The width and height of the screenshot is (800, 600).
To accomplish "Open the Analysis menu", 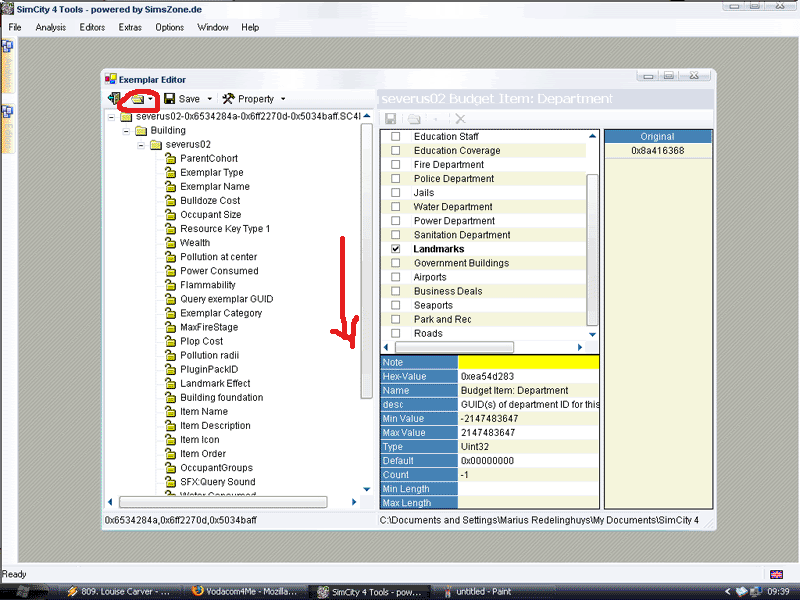I will 51,27.
